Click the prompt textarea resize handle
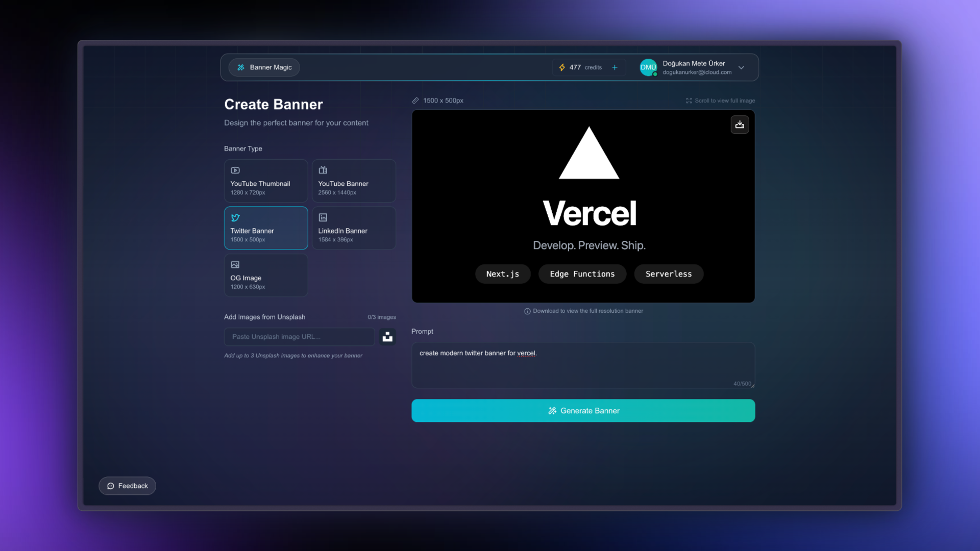This screenshot has width=980, height=551. (753, 386)
